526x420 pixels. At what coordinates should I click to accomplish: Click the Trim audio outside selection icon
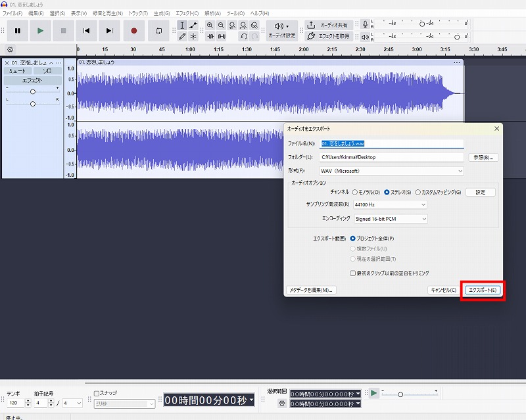210,36
